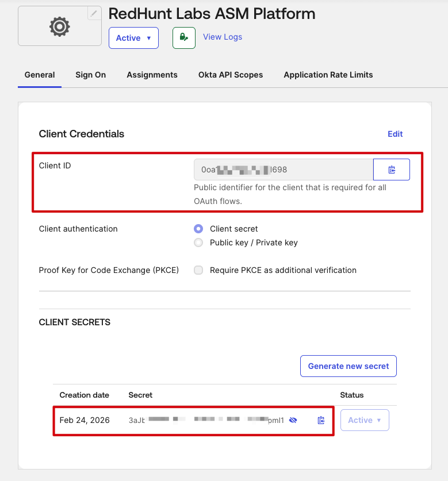Switch to Application Rate Limits tab
The width and height of the screenshot is (448, 481).
point(328,75)
